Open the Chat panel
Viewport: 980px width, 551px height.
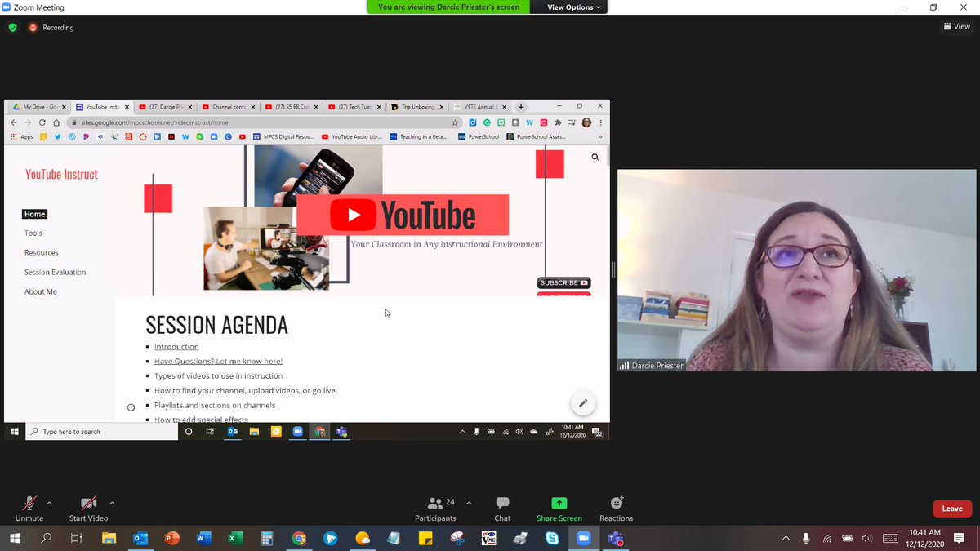[502, 508]
